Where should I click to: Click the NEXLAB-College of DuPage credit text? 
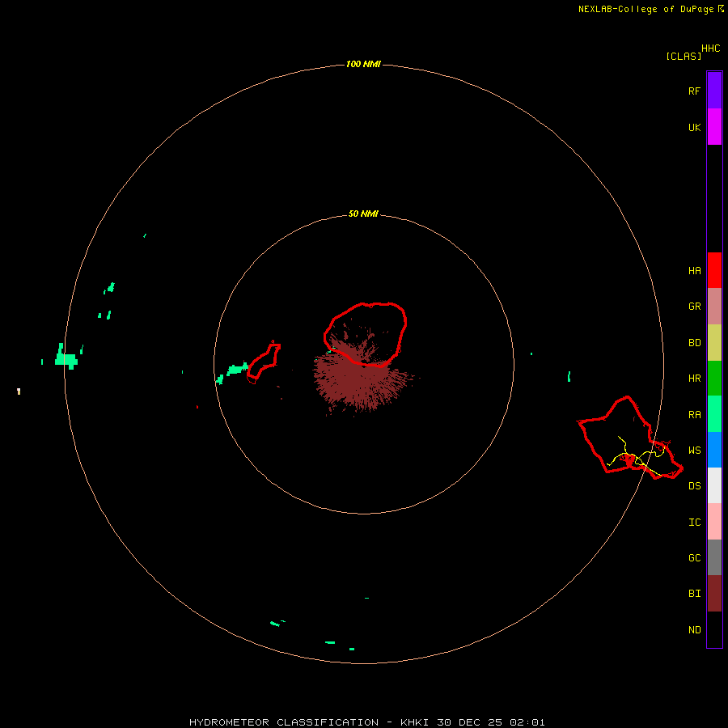[651, 9]
